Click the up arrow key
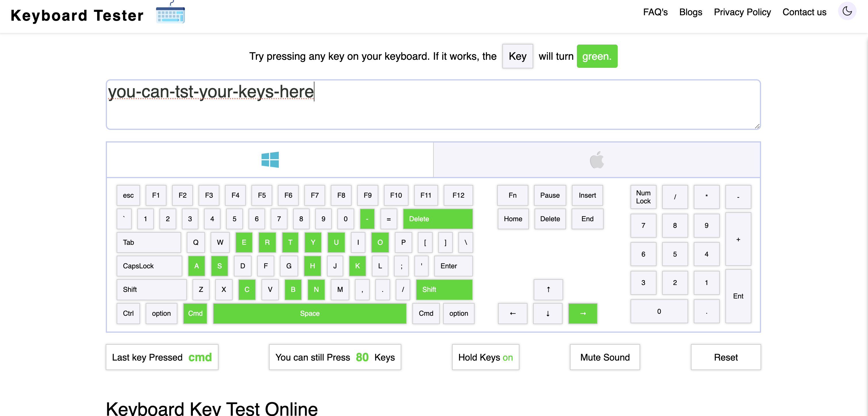Viewport: 868px width, 416px height. (548, 290)
